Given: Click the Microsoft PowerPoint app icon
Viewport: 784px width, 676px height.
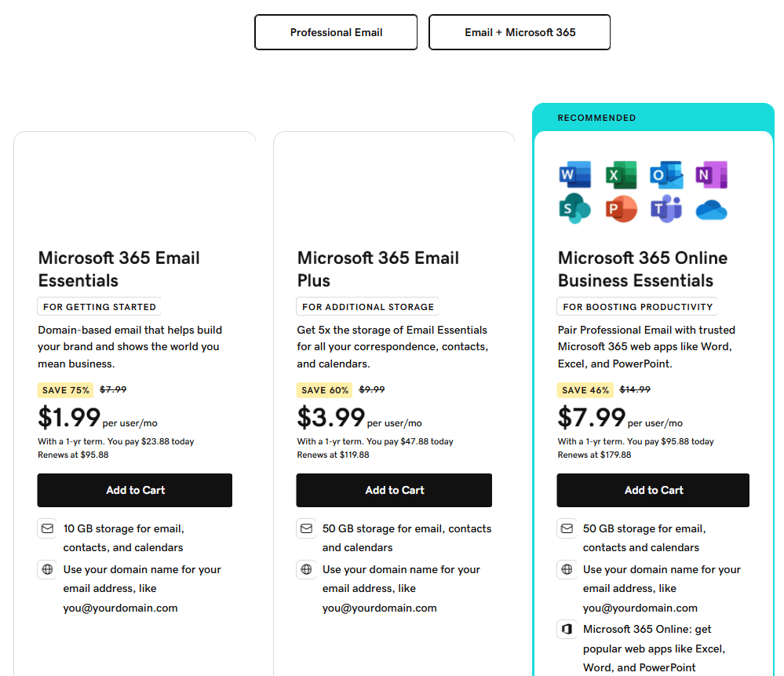Looking at the screenshot, I should pos(621,209).
